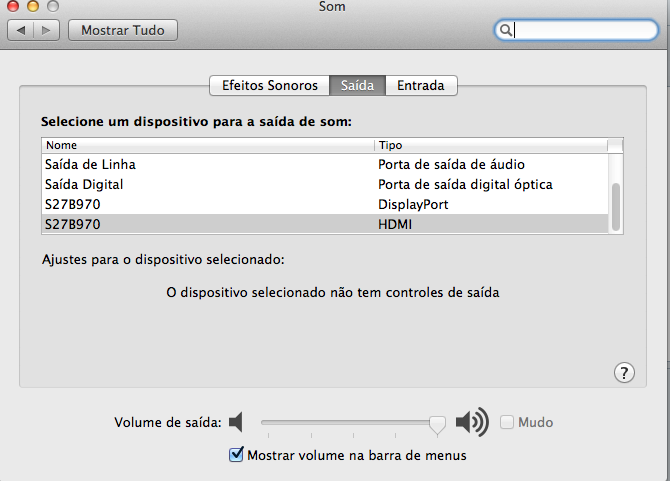
Task: Click the magnifying glass search icon
Action: point(507,30)
